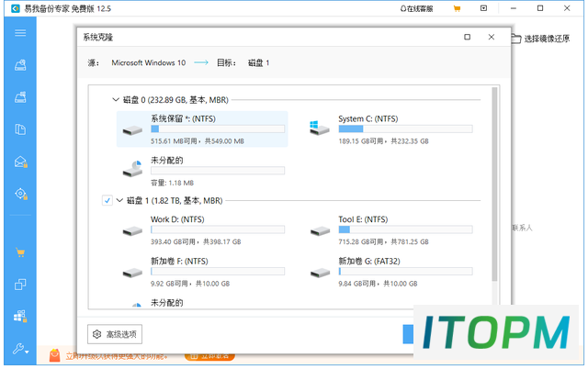Click the New Volume G: drive icon
The image size is (588, 369).
coord(320,274)
